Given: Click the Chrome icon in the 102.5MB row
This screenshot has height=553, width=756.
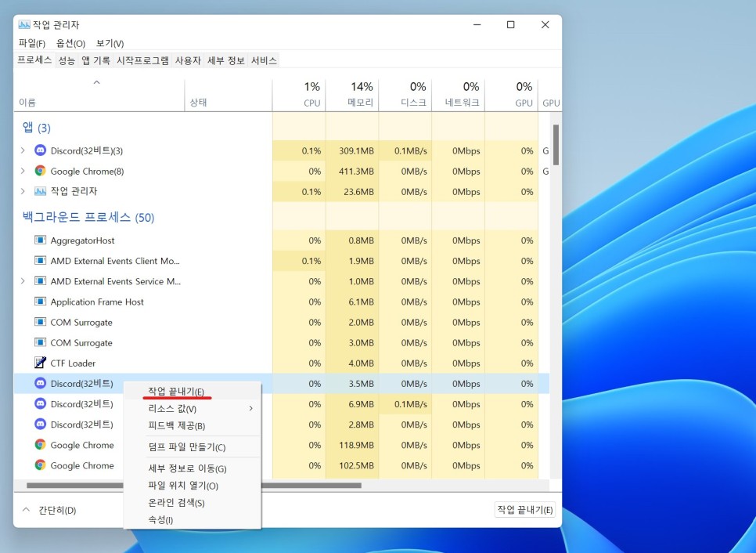Looking at the screenshot, I should pyautogui.click(x=40, y=465).
